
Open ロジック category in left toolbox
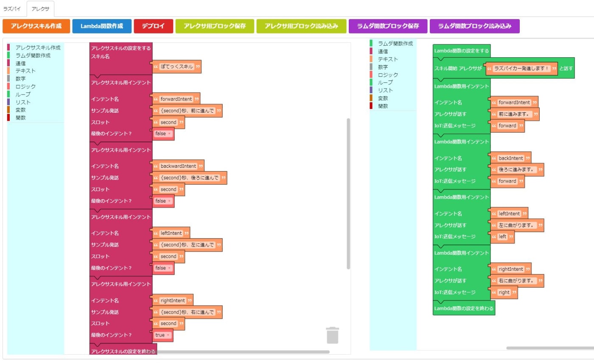click(25, 86)
